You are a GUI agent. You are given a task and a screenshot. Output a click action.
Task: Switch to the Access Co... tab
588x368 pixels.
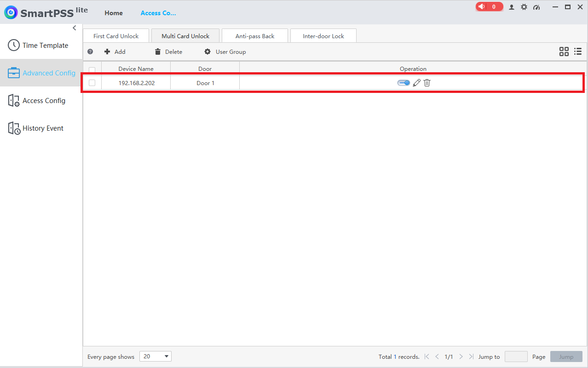click(x=158, y=13)
